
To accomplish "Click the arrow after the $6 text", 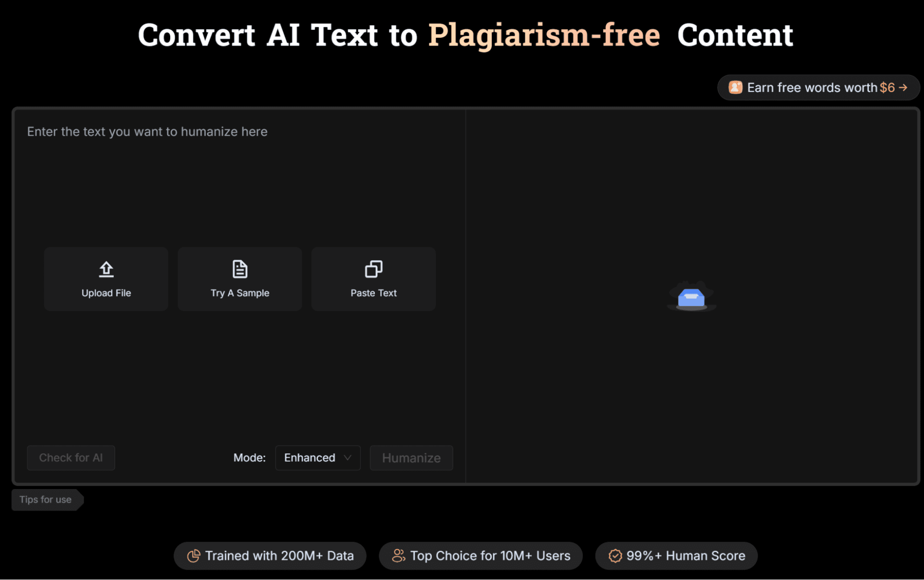I will coord(903,87).
